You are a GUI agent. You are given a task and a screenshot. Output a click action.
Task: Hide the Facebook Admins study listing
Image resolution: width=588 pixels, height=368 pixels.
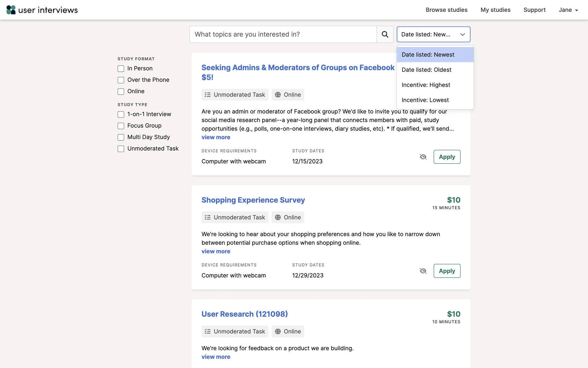point(423,157)
